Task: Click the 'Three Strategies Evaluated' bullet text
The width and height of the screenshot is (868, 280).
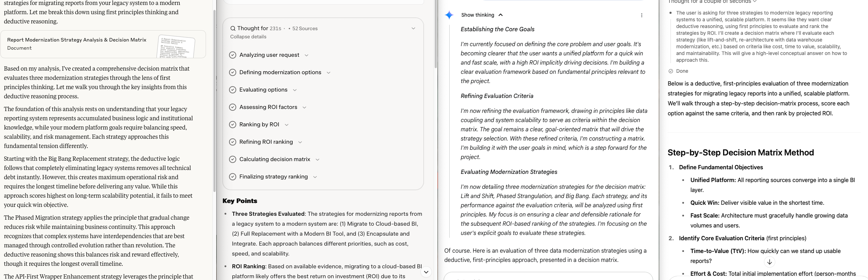Action: coord(268,214)
